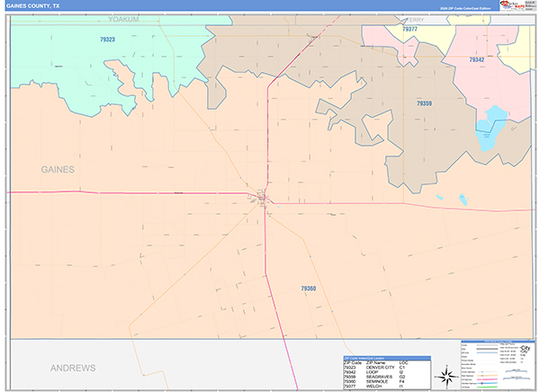Click the YOAKUM county label
Viewport: 540px width, 392px height.
[123, 19]
